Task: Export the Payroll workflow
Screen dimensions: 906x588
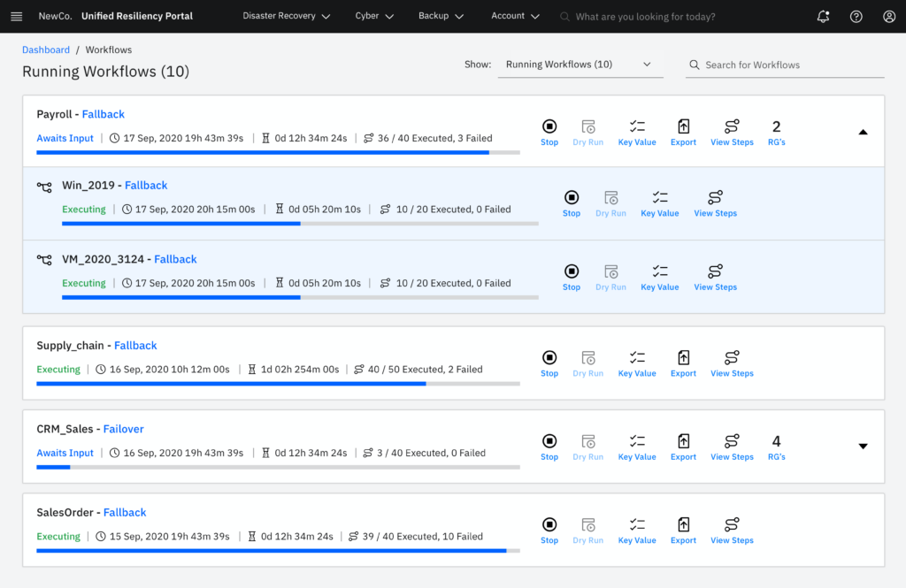Action: [683, 132]
